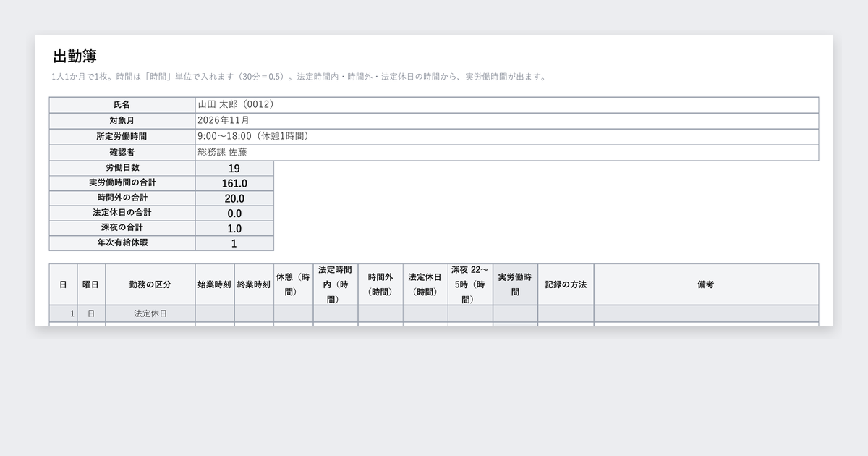The width and height of the screenshot is (868, 456).
Task: Click the 出勤簿 page title
Action: 75,56
